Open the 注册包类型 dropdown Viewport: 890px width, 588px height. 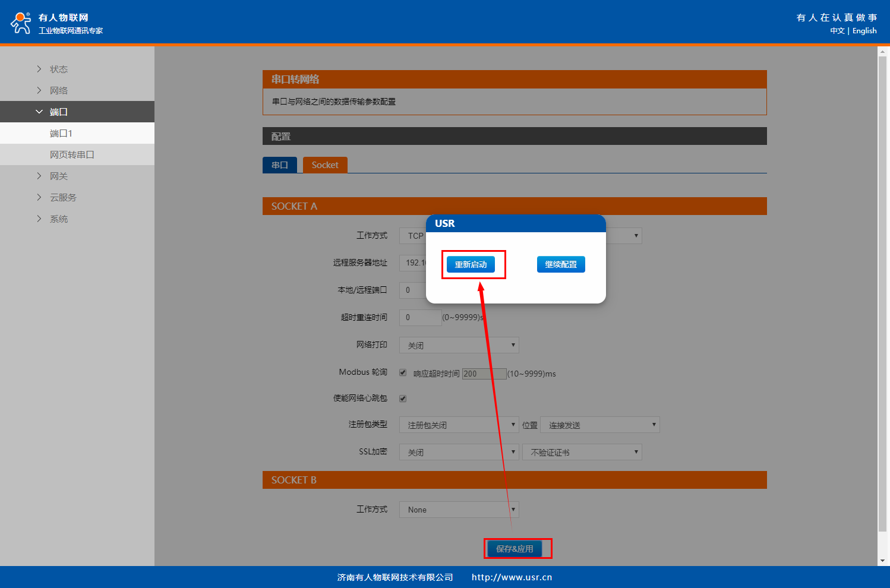459,425
